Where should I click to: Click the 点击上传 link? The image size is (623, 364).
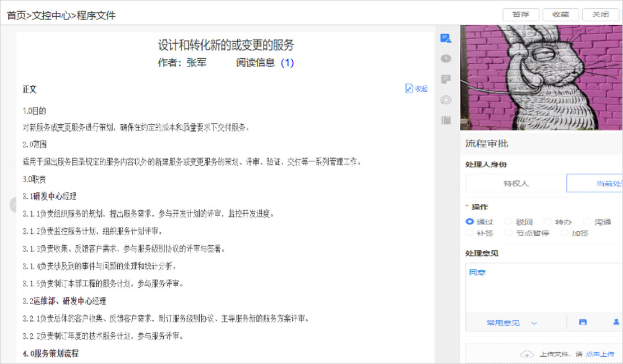click(x=599, y=354)
